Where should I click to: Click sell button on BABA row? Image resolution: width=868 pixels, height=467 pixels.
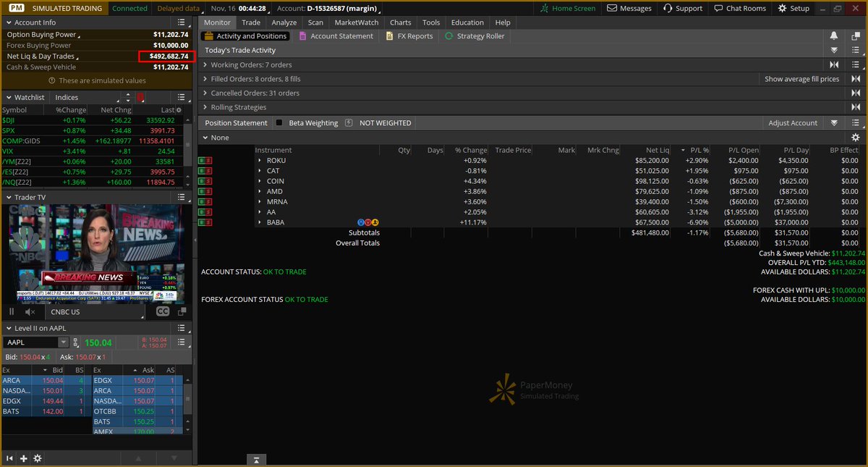pos(209,222)
